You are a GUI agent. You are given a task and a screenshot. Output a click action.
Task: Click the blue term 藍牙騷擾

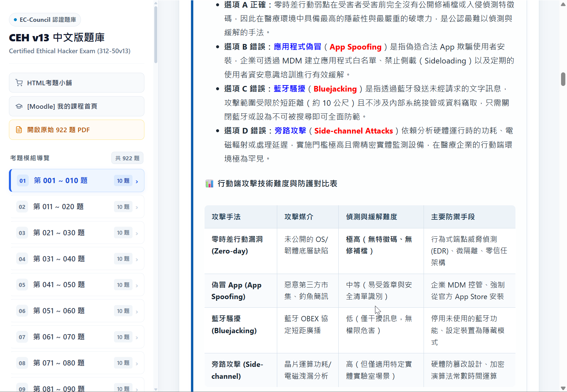(289, 89)
